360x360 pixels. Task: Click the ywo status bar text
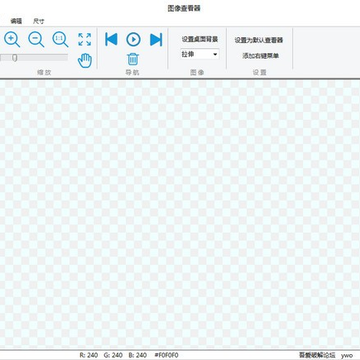point(347,356)
